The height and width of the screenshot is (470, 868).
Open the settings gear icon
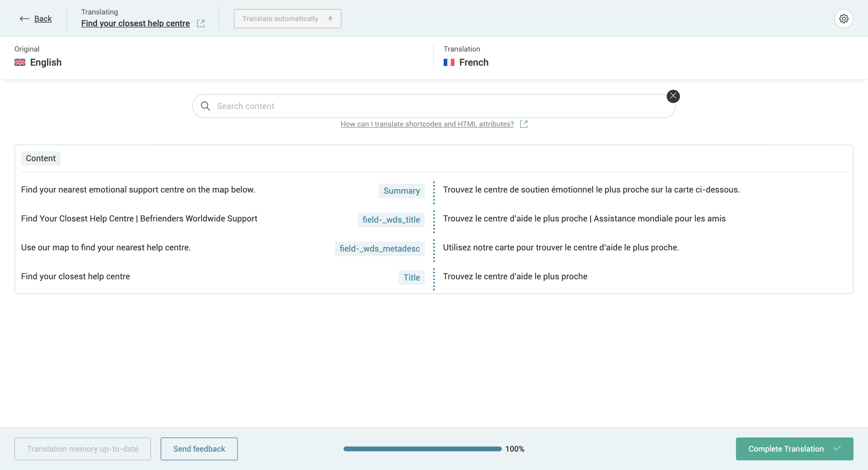tap(843, 19)
